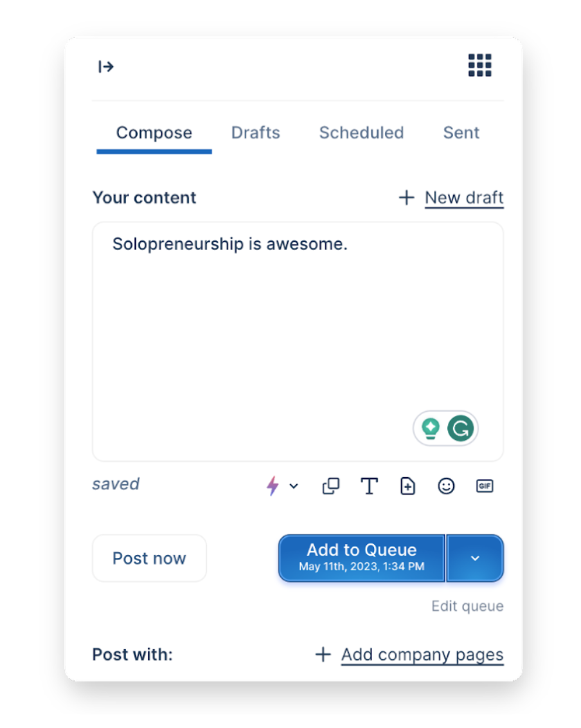Click the copy/duplicate squares icon
581x728 pixels.
tap(330, 486)
